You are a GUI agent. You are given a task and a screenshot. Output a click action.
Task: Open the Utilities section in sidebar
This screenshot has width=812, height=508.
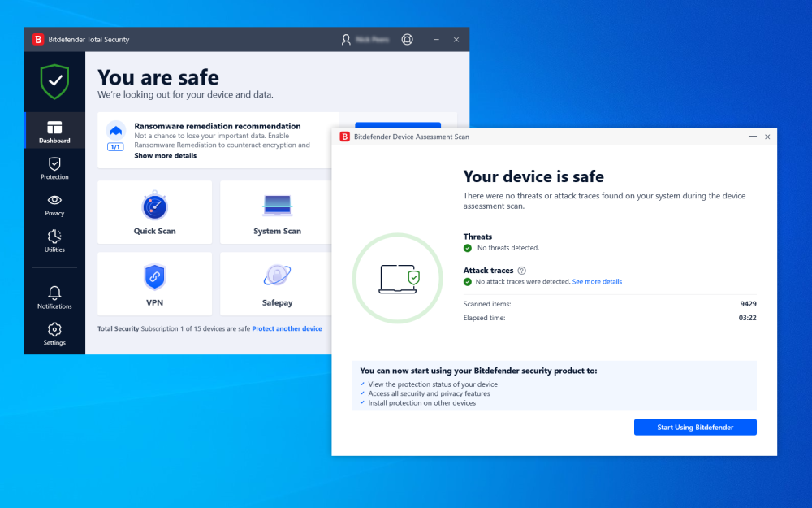[54, 241]
